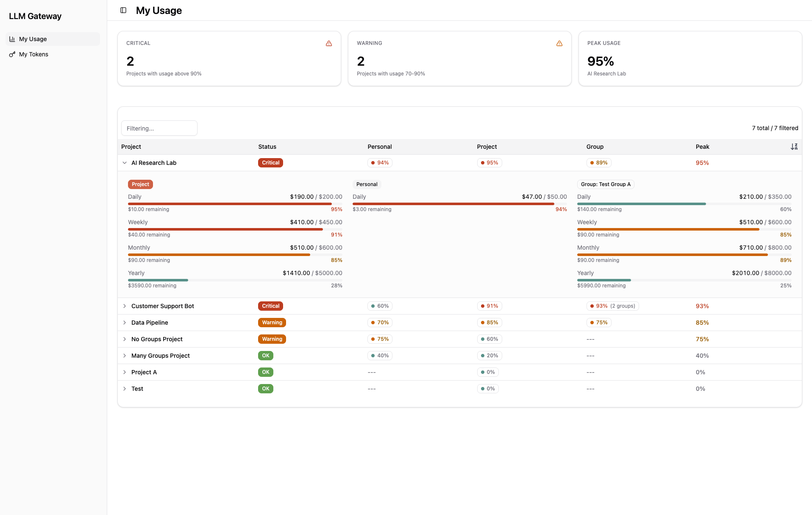This screenshot has width=812, height=515.
Task: Click the Project column header
Action: click(x=131, y=147)
